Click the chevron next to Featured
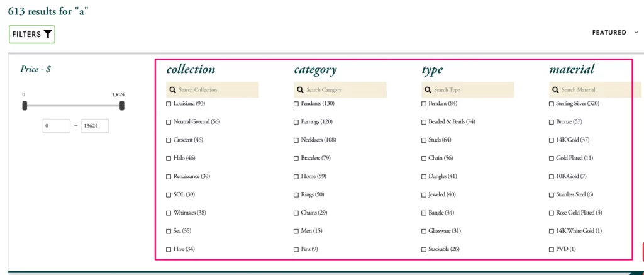Image resolution: width=644 pixels, height=275 pixels. [x=636, y=33]
